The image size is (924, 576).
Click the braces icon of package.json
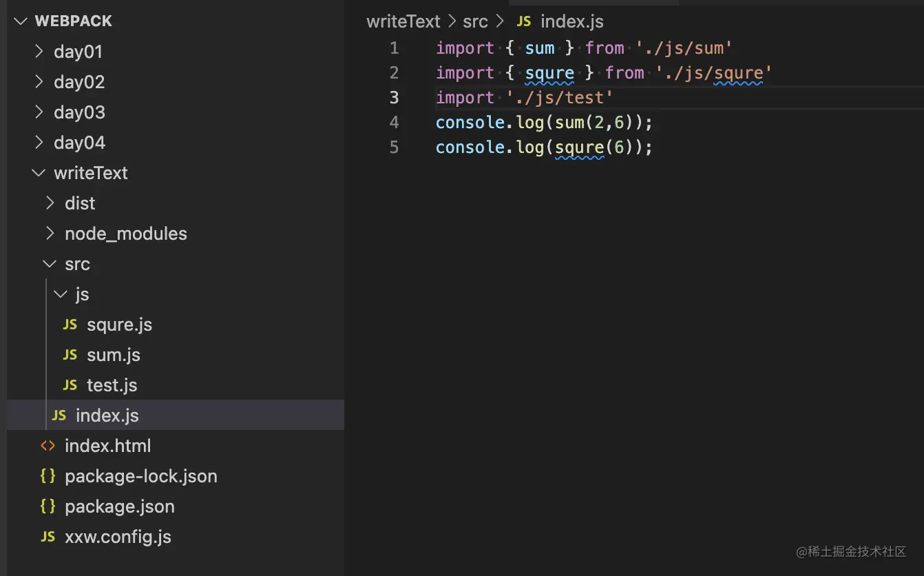click(48, 506)
